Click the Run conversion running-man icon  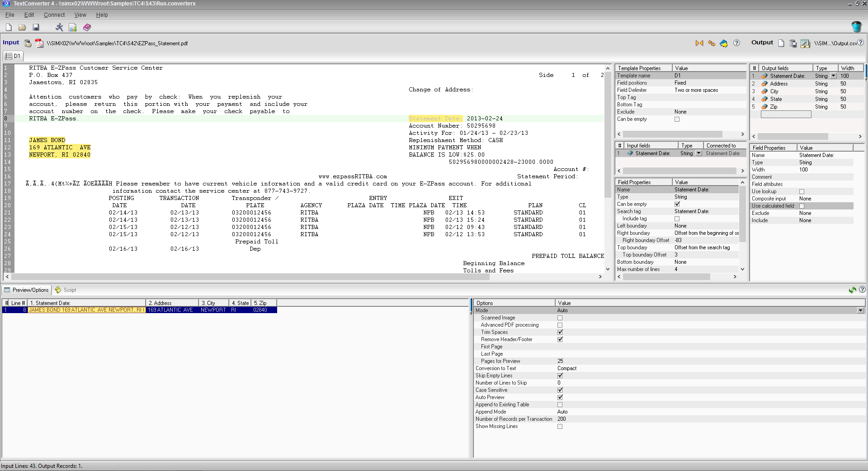click(59, 28)
